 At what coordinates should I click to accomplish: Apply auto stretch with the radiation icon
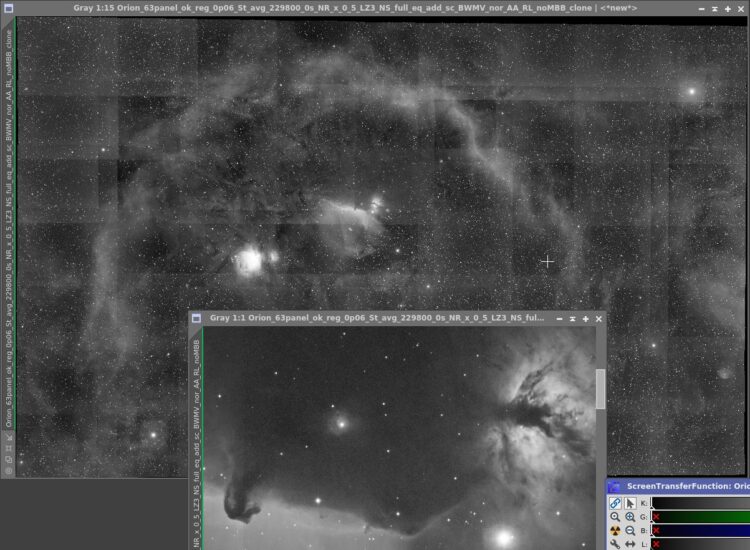coord(615,530)
